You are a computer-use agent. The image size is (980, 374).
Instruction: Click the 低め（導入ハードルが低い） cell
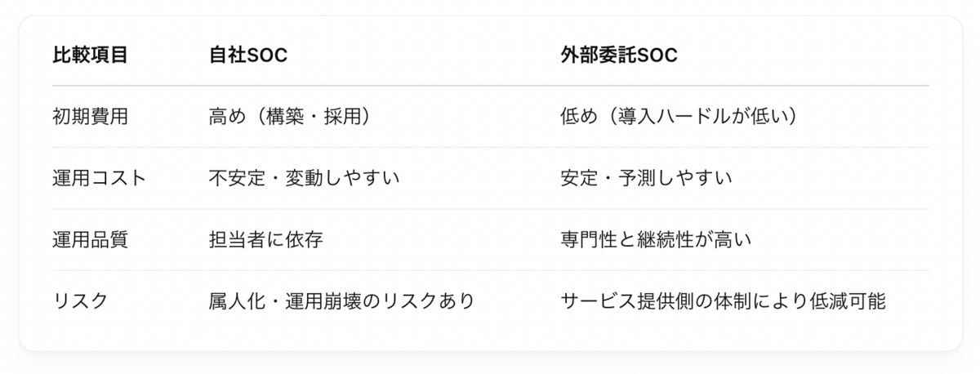pos(678,117)
